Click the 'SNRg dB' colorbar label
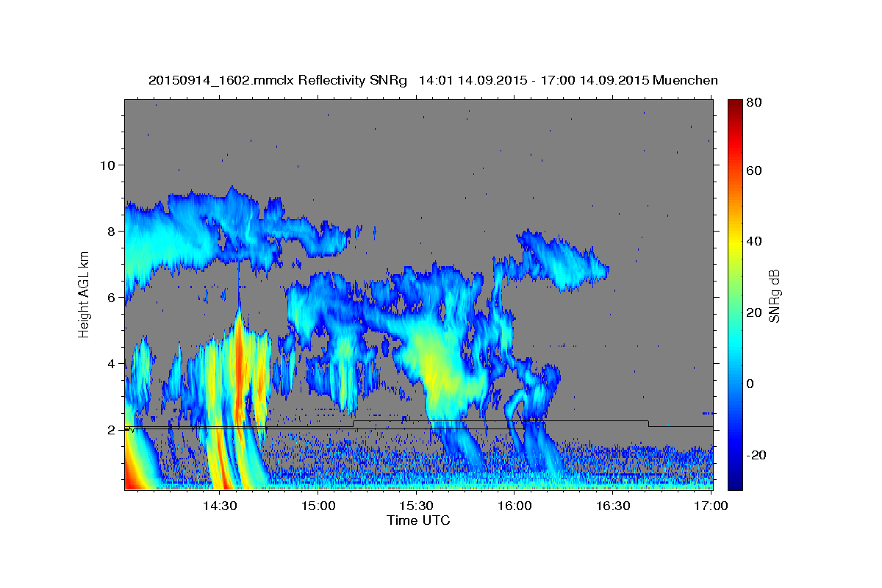 click(x=773, y=295)
